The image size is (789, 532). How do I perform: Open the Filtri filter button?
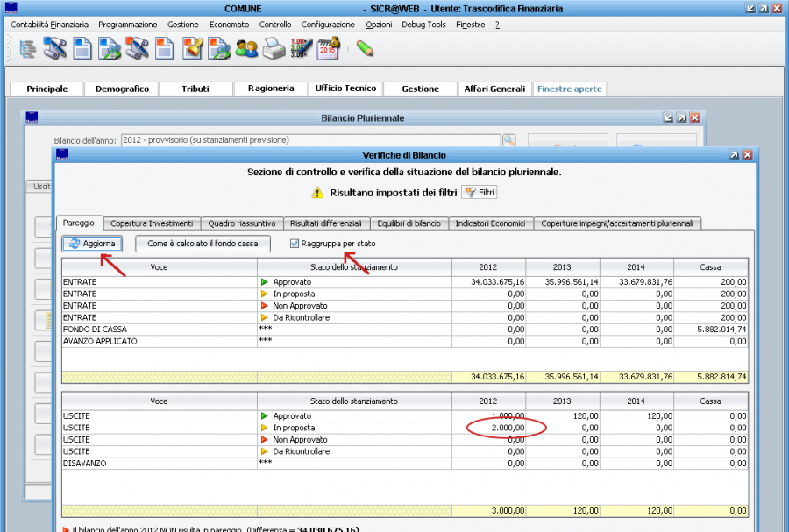480,192
